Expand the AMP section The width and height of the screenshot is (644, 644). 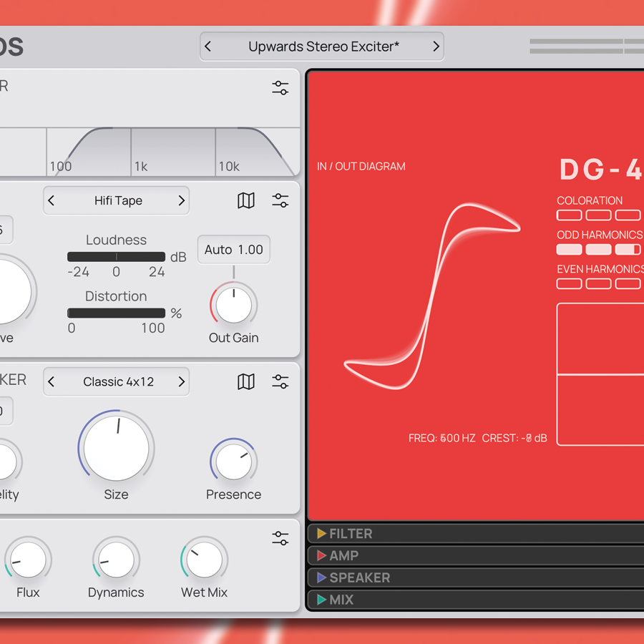tap(476, 556)
